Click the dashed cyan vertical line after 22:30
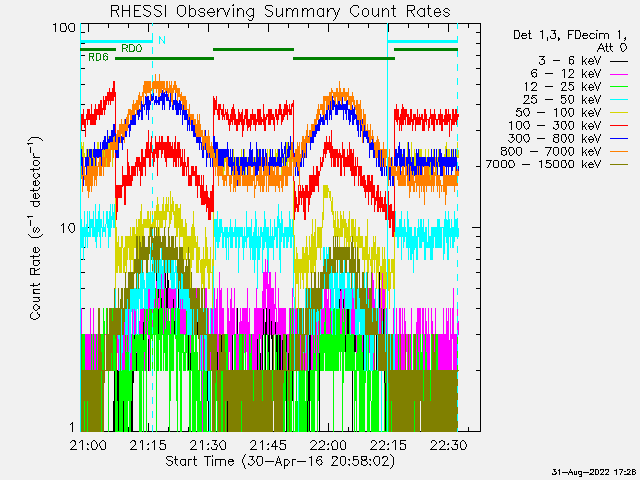The image size is (640, 480). click(458, 227)
